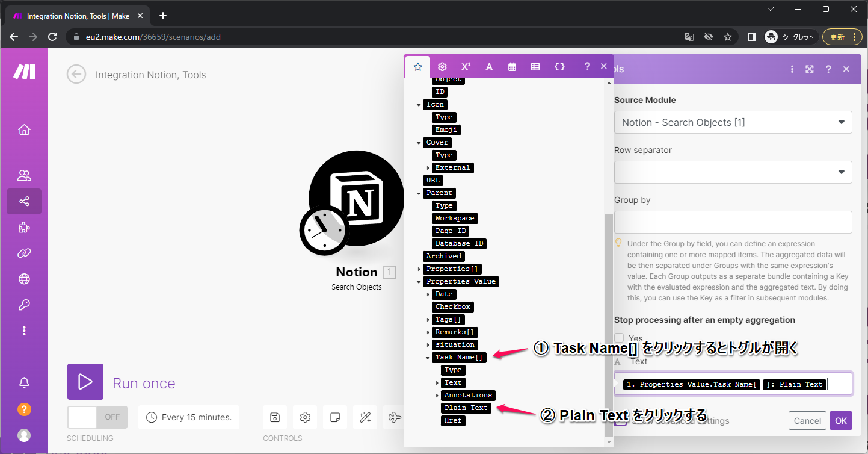Click the Auto-align magic wand icon
The width and height of the screenshot is (868, 454).
365,417
